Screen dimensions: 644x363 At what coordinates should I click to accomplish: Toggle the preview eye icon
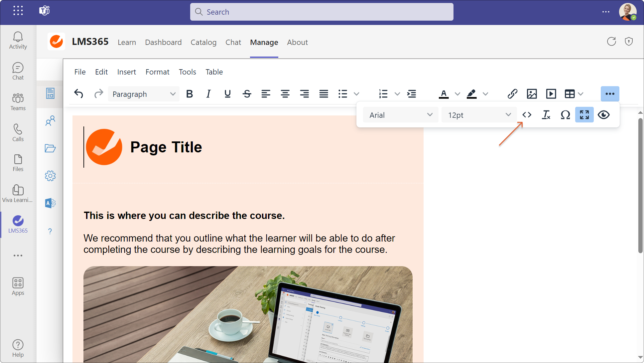click(603, 115)
